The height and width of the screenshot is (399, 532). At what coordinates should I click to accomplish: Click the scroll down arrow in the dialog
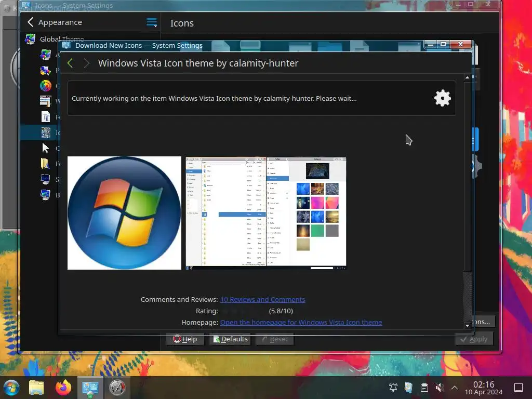click(x=467, y=325)
